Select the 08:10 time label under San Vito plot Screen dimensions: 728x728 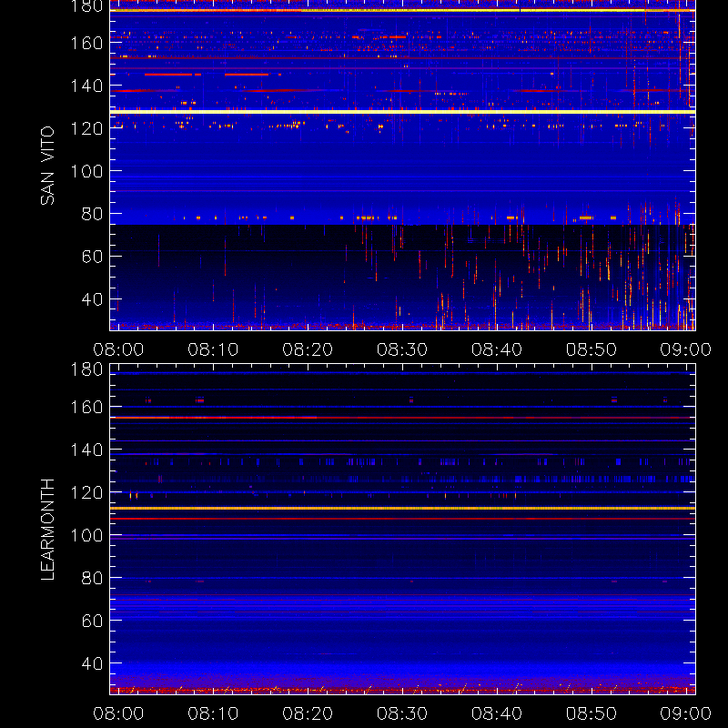[213, 349]
